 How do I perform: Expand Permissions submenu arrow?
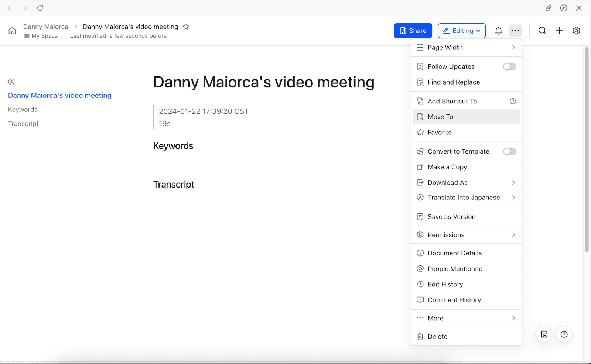click(513, 235)
